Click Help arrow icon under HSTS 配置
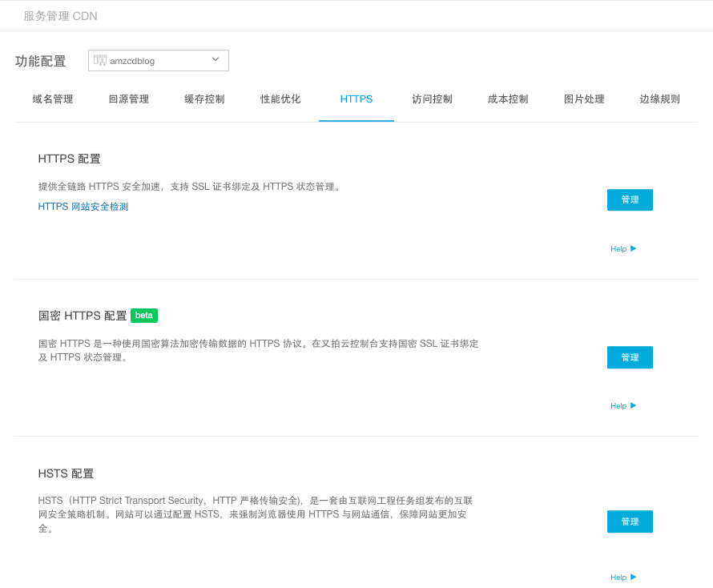Screen dimensions: 713x588 coord(633,577)
